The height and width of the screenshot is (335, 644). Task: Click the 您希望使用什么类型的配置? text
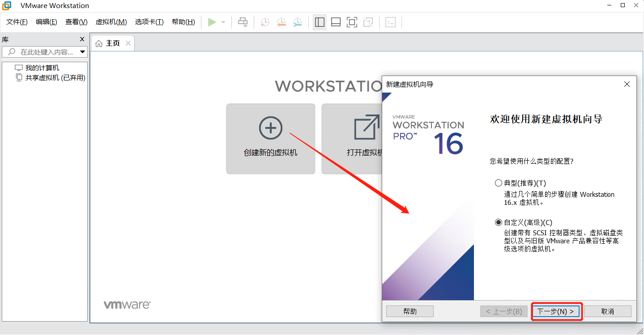[x=532, y=161]
